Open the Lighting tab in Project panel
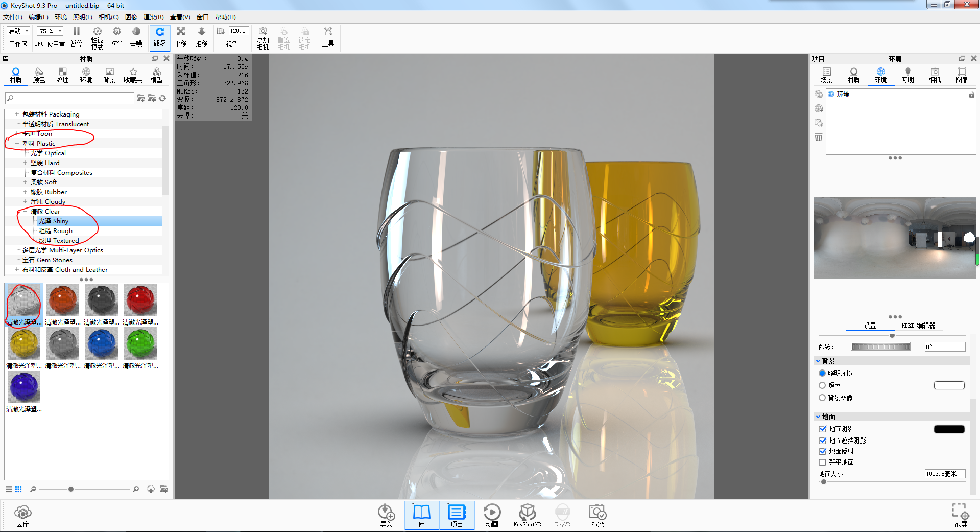Image resolution: width=980 pixels, height=532 pixels. click(907, 75)
